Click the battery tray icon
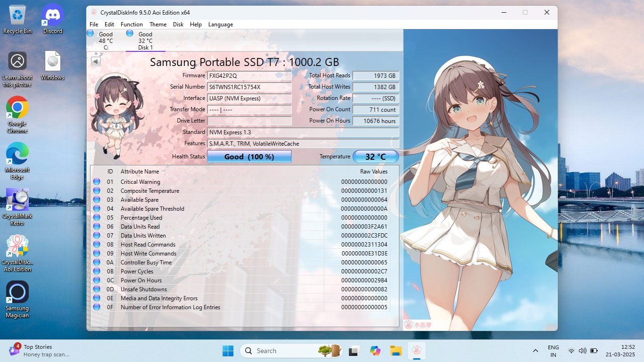Image resolution: width=644 pixels, height=362 pixels. tap(594, 351)
